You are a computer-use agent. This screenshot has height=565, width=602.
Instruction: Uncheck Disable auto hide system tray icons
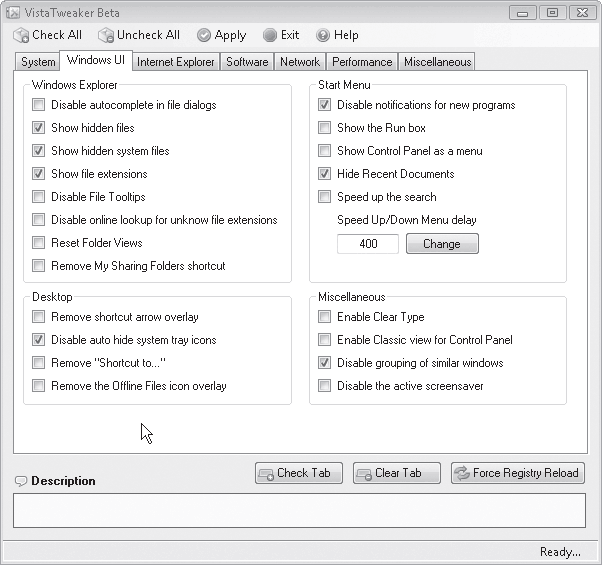38,340
